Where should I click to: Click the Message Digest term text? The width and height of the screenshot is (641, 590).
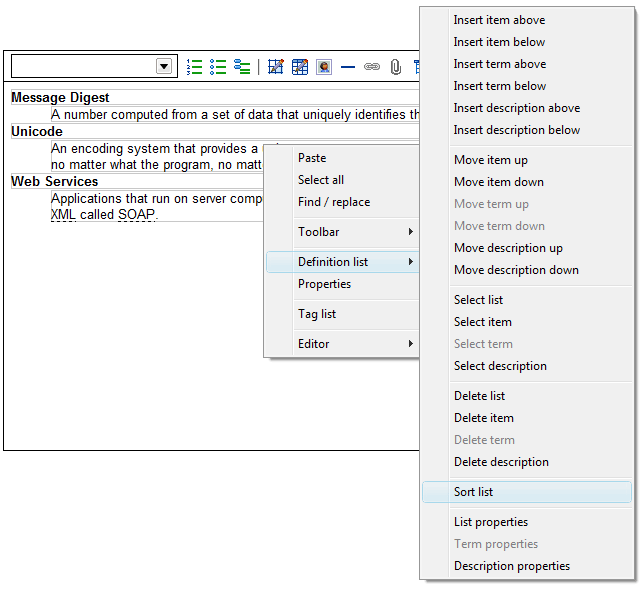tap(60, 98)
